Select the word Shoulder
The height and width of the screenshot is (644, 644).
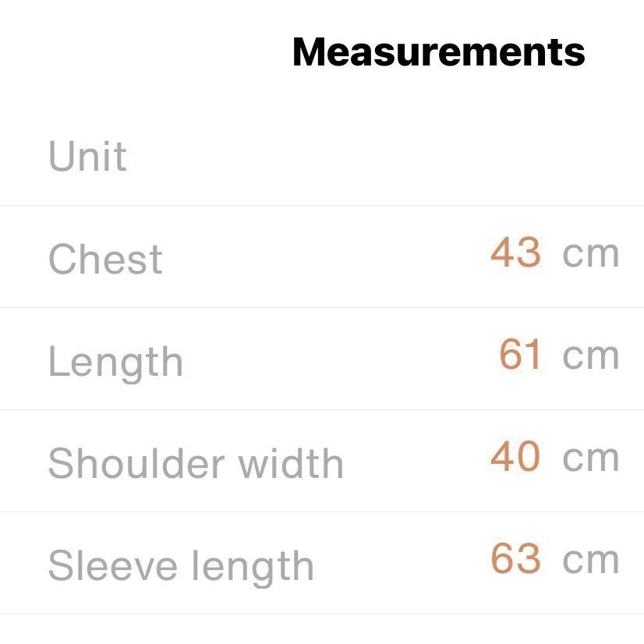click(x=136, y=464)
